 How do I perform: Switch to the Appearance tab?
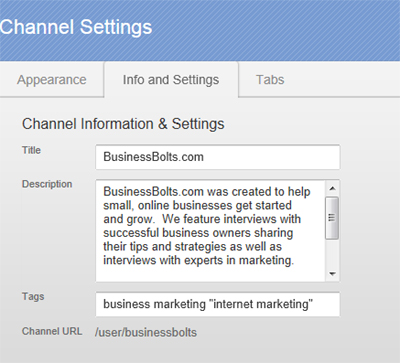[52, 80]
